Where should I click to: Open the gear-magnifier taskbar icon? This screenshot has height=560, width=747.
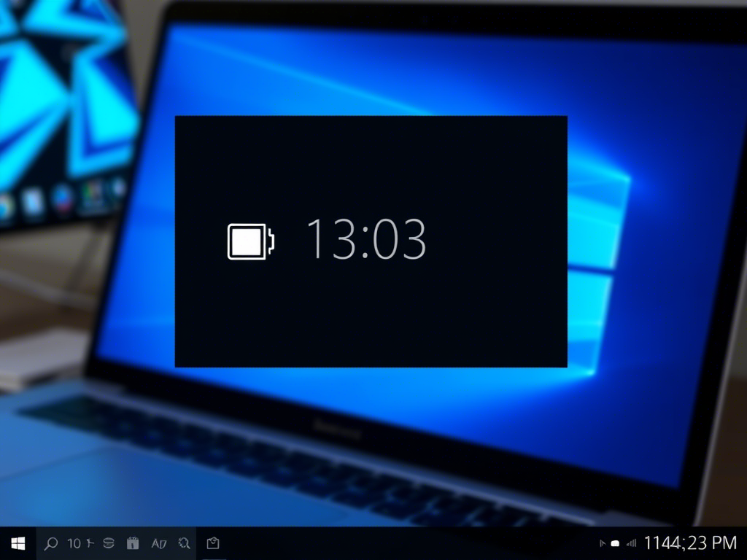click(184, 543)
